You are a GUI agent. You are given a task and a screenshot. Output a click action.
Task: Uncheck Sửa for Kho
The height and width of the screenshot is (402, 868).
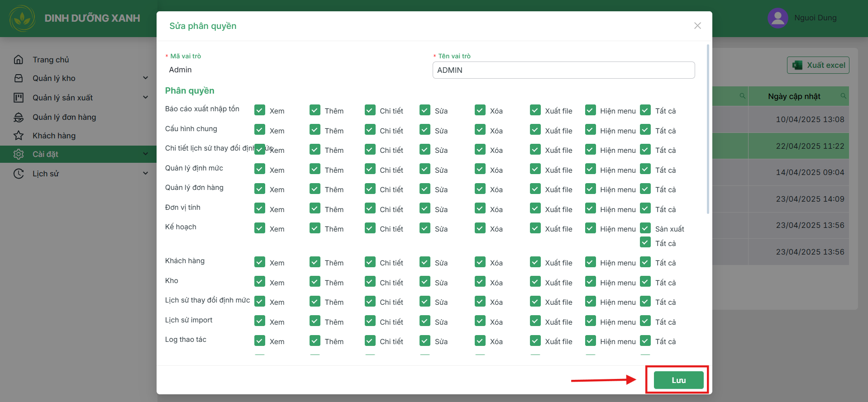click(425, 282)
